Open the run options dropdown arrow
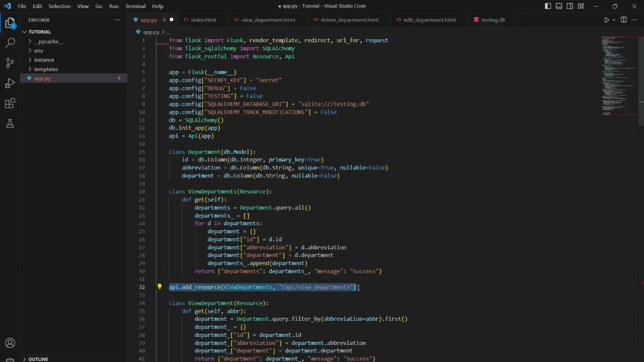 [613, 20]
